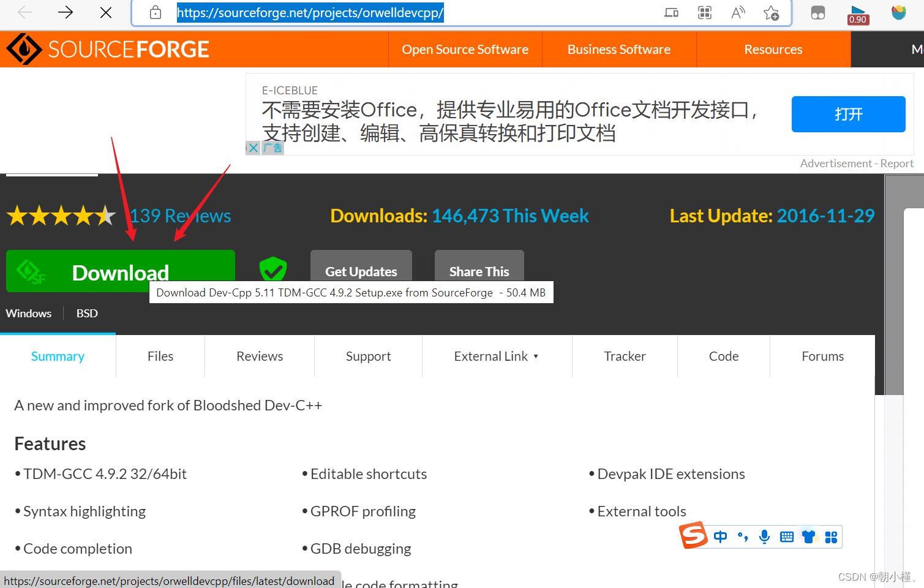The image size is (924, 588).
Task: Toggle Chinese/English input with 中 icon
Action: click(721, 537)
